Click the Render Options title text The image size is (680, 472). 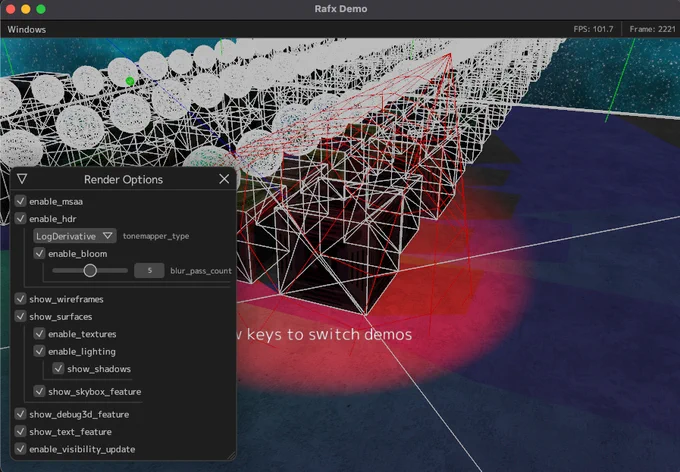click(123, 179)
